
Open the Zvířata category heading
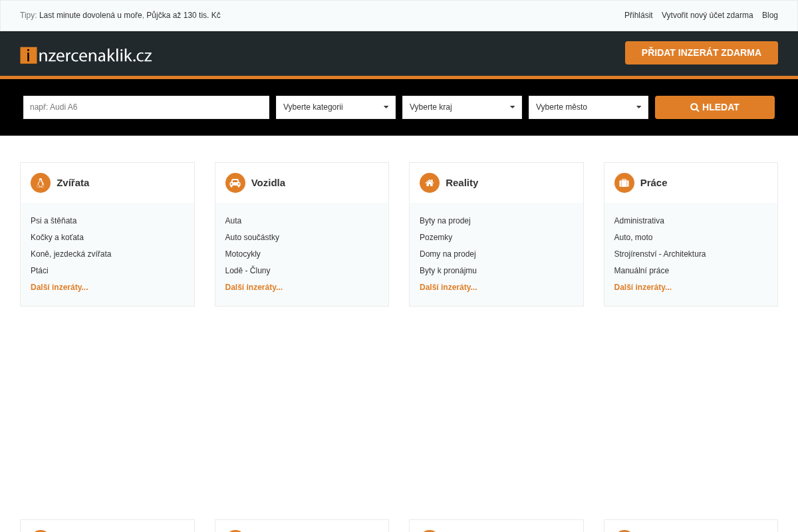(x=73, y=183)
